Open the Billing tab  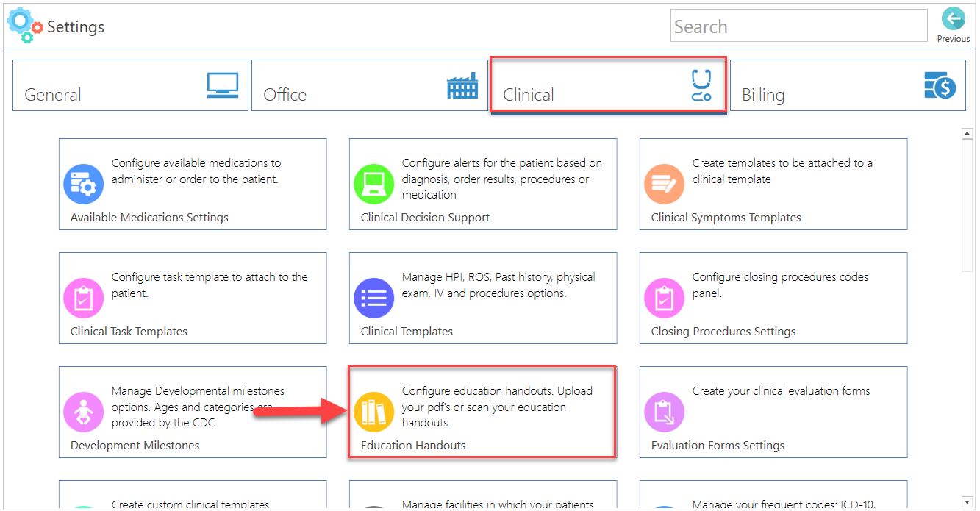[848, 85]
